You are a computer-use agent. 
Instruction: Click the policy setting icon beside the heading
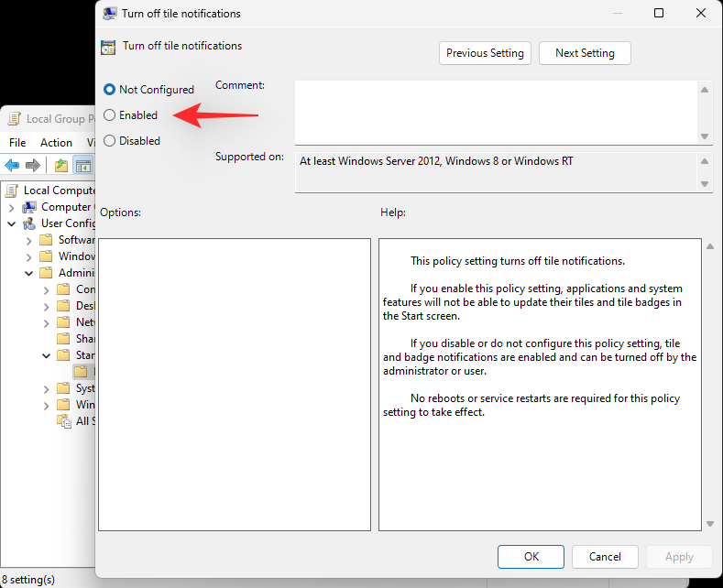click(108, 47)
